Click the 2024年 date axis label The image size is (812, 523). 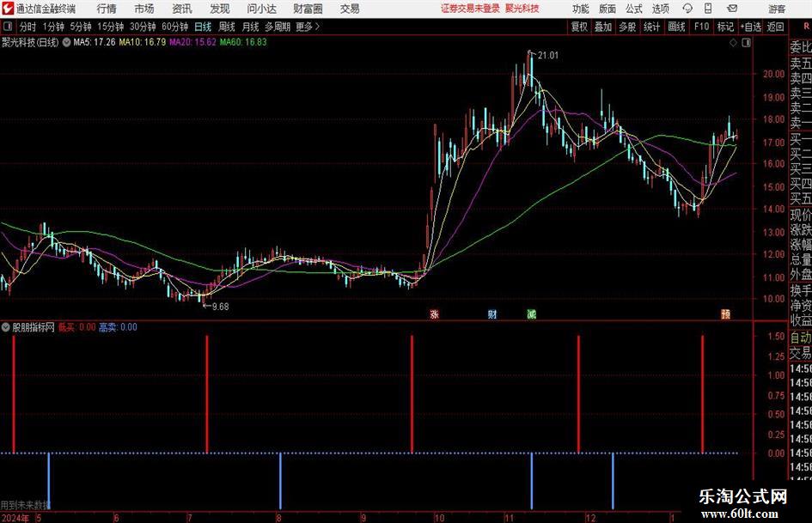[15, 518]
